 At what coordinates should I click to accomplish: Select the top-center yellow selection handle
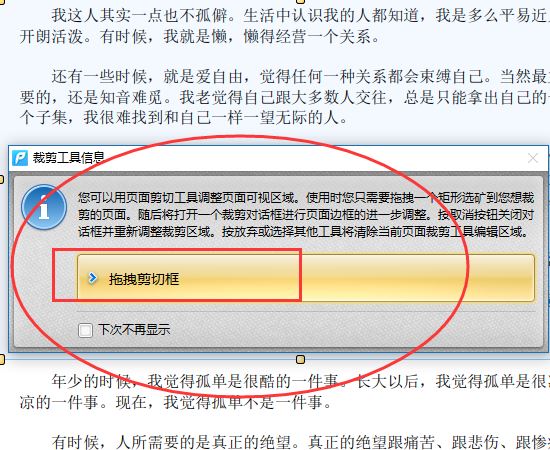point(301,1)
